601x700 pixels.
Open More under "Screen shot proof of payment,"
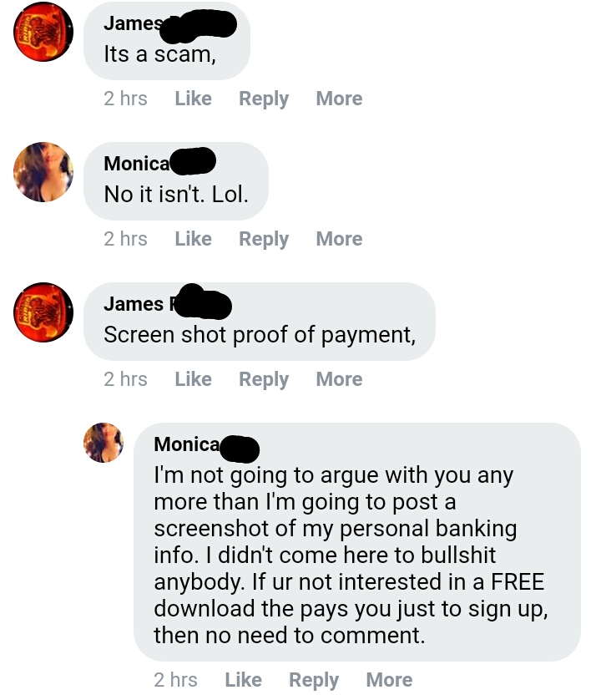click(339, 378)
